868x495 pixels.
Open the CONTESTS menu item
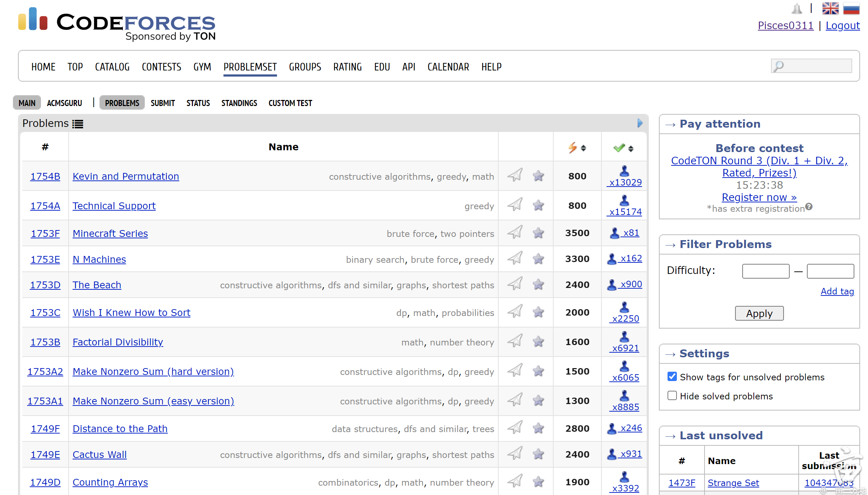pyautogui.click(x=161, y=67)
